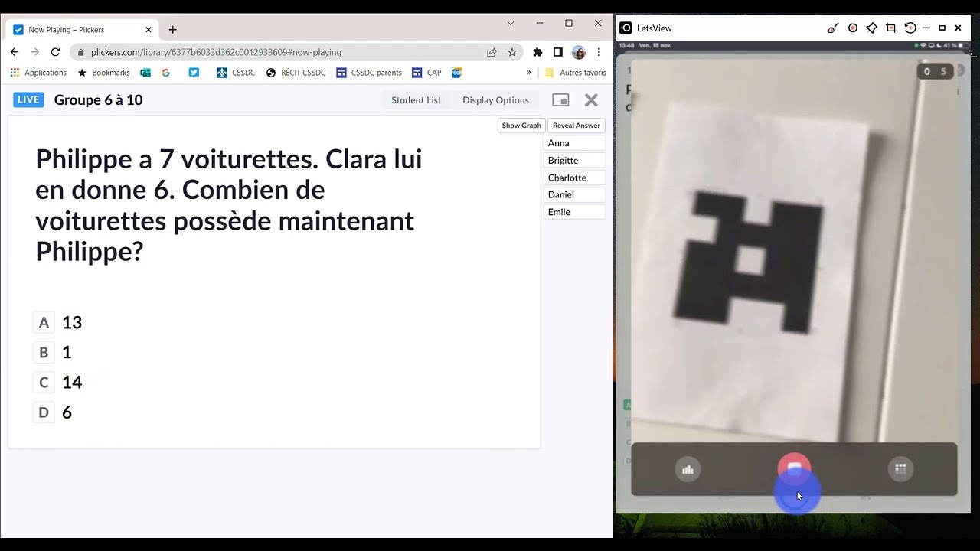Choose answer D, 6
Viewport: 980px width, 551px height.
coord(53,412)
